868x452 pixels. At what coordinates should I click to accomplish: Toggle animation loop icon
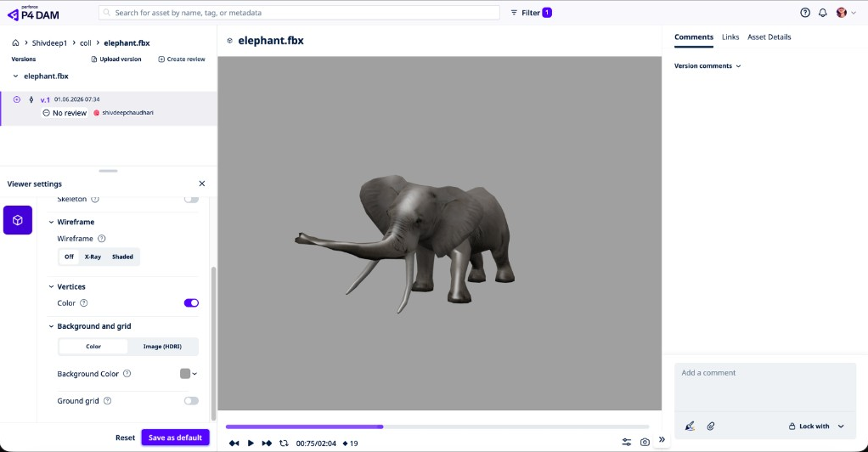click(x=284, y=444)
